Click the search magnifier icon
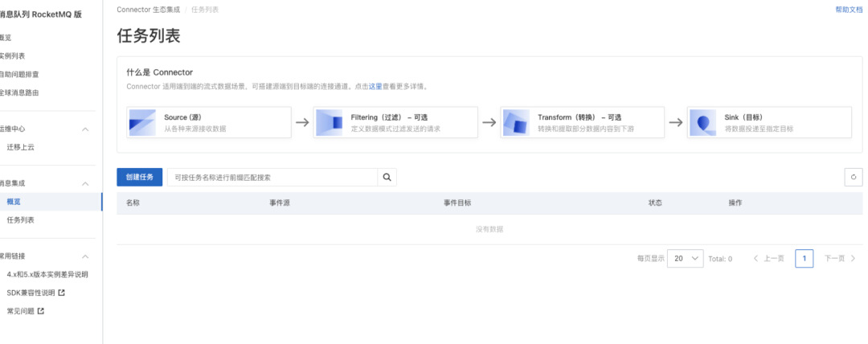The image size is (868, 344). click(x=387, y=178)
